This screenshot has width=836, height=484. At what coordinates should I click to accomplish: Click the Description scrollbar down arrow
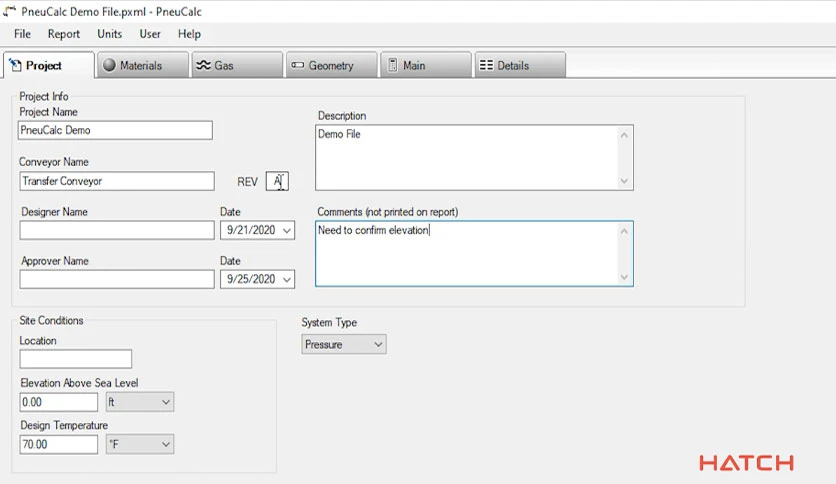[624, 181]
